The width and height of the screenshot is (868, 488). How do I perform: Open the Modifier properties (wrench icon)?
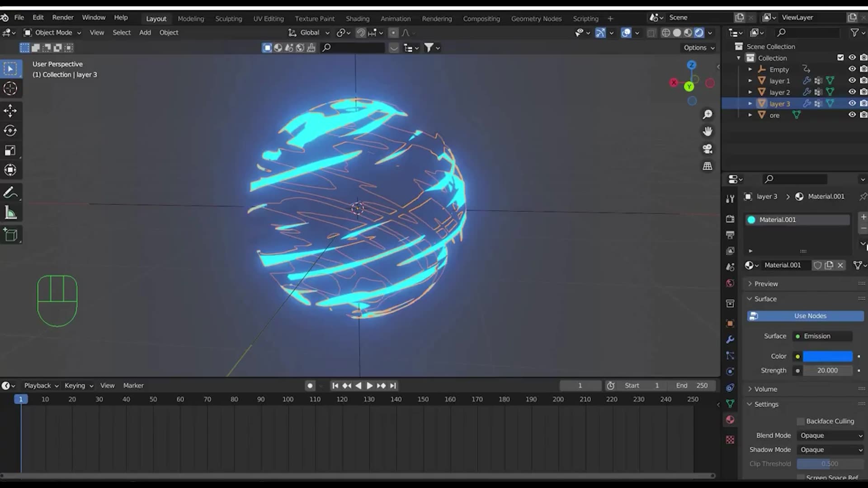730,339
